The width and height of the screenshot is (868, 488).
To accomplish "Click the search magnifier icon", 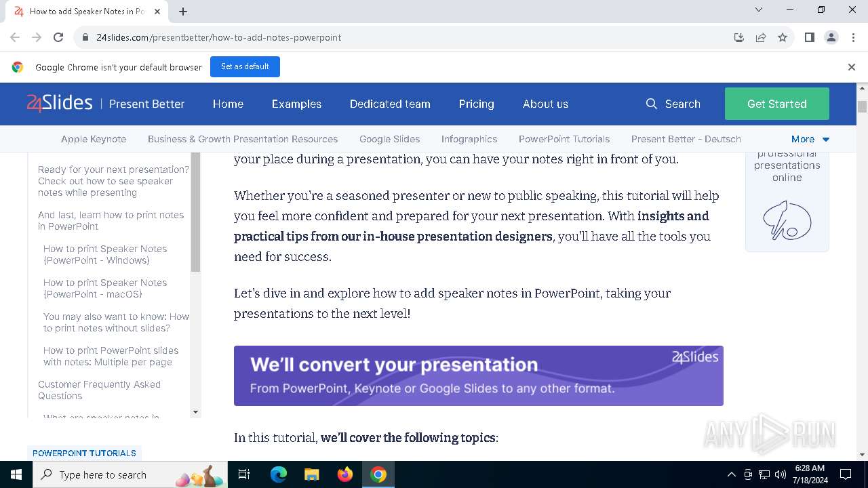I will click(x=652, y=104).
